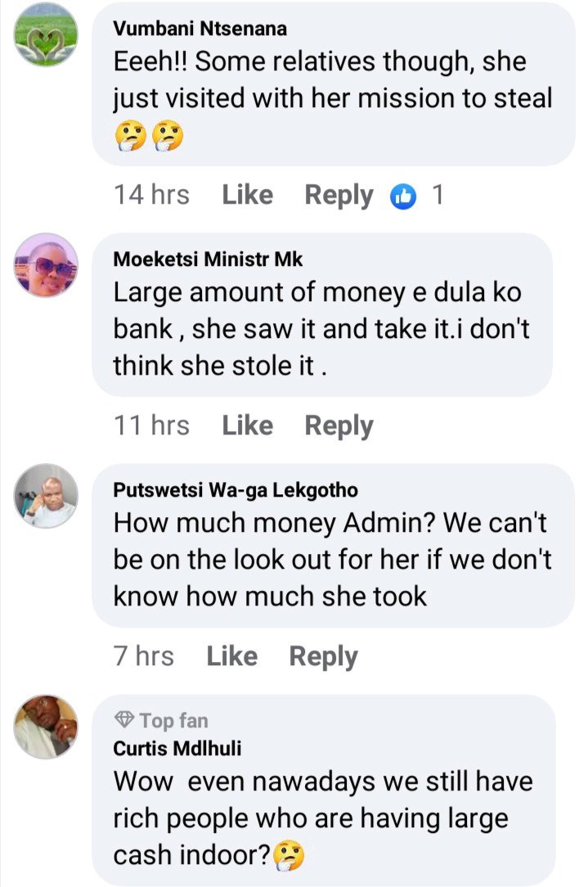Open Curtis Mdlhuli's name link
Image resolution: width=588 pixels, height=887 pixels.
[177, 749]
